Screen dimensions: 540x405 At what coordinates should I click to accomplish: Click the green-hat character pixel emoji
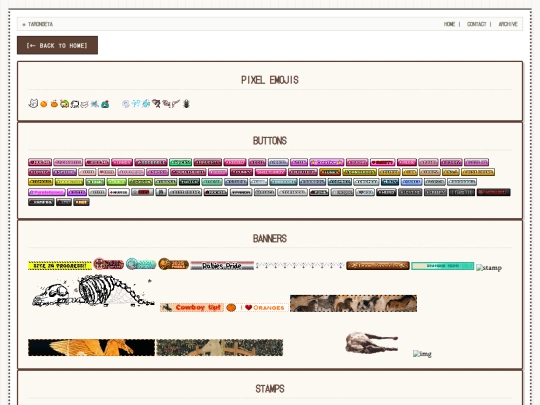point(64,104)
